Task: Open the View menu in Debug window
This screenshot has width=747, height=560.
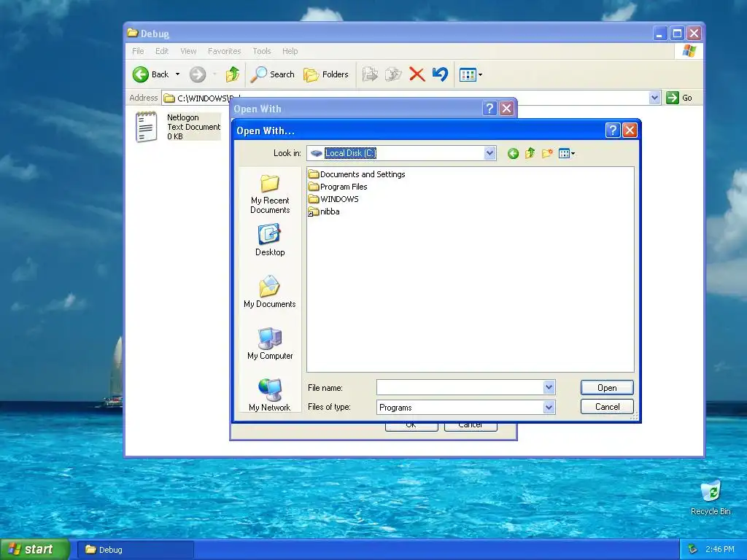Action: pos(188,51)
